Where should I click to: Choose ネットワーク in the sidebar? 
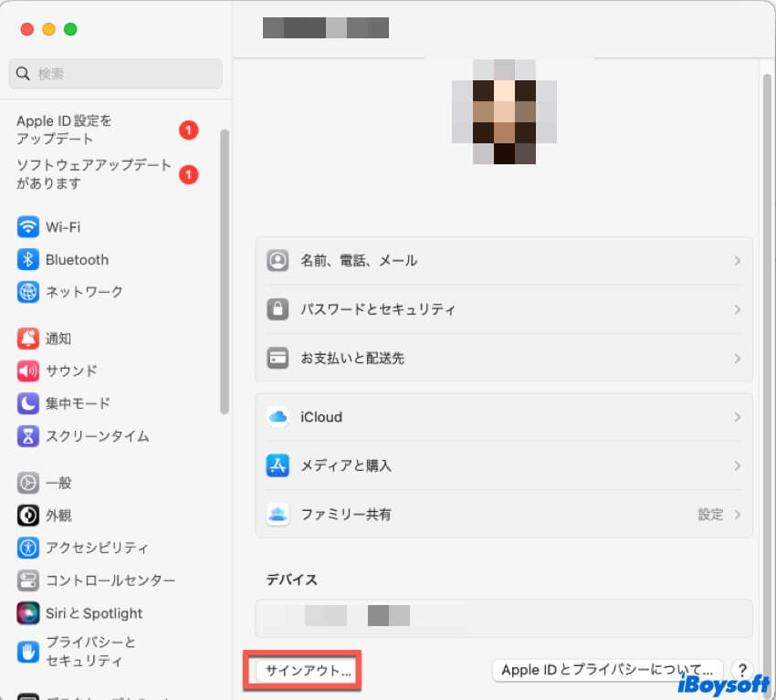point(84,292)
